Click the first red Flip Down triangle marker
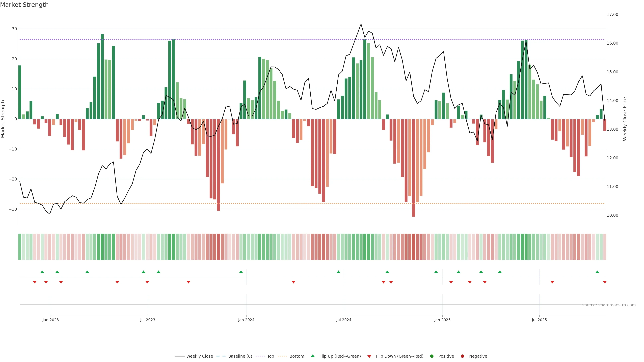 (x=35, y=282)
